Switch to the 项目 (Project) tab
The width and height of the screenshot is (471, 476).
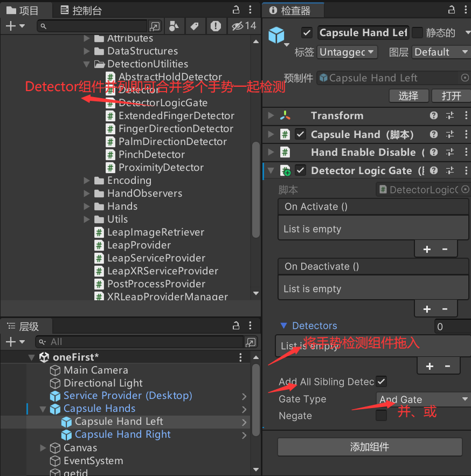click(x=25, y=9)
